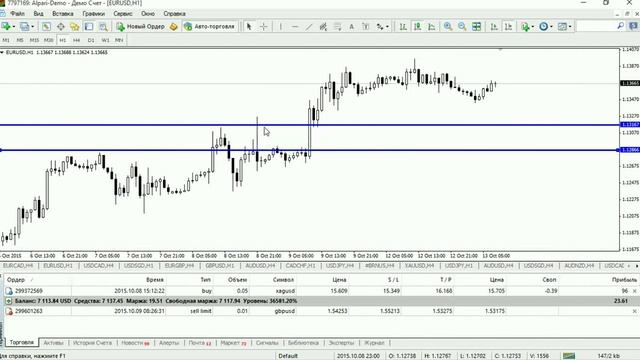Select the arrow cursor tool
The height and width of the screenshot is (360, 640).
point(249,27)
